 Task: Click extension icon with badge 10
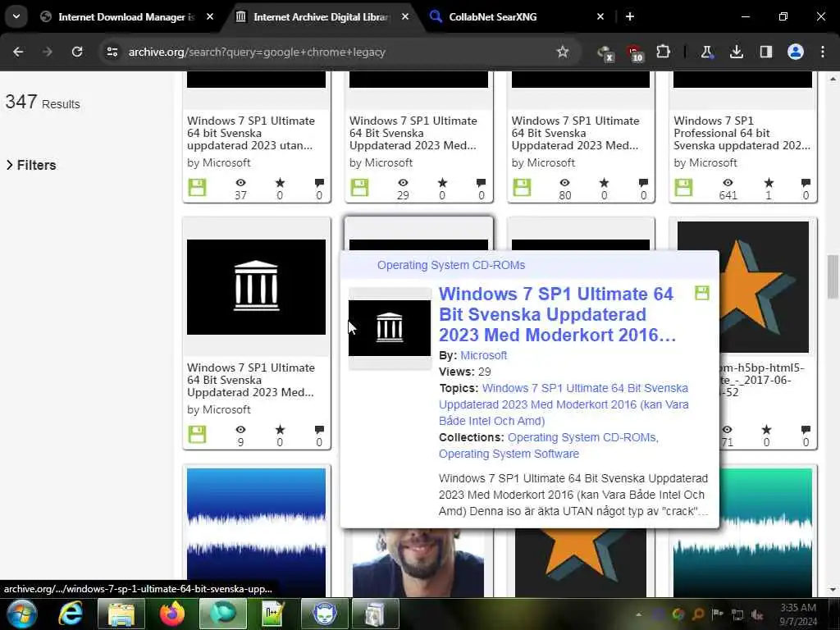point(635,53)
